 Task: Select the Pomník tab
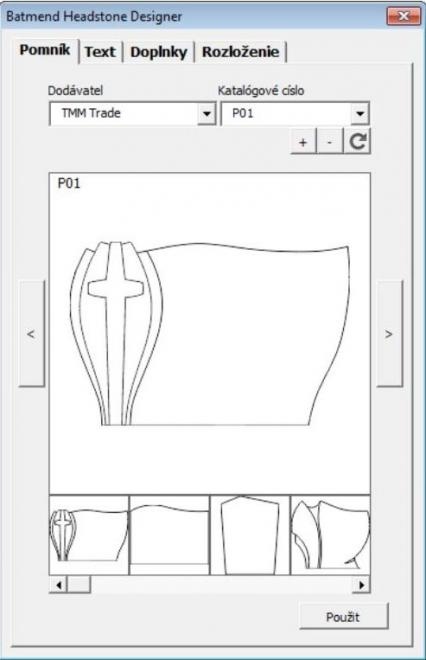(x=45, y=50)
